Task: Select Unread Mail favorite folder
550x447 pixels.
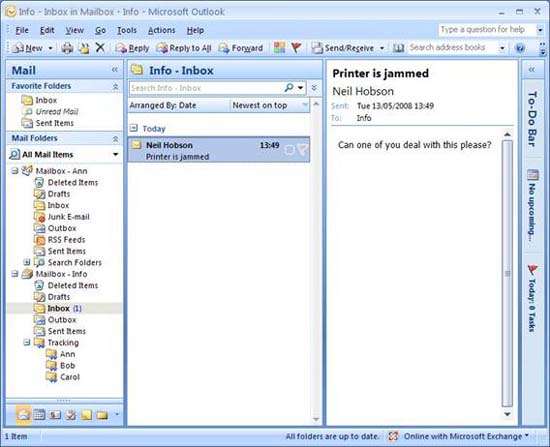Action: point(56,112)
